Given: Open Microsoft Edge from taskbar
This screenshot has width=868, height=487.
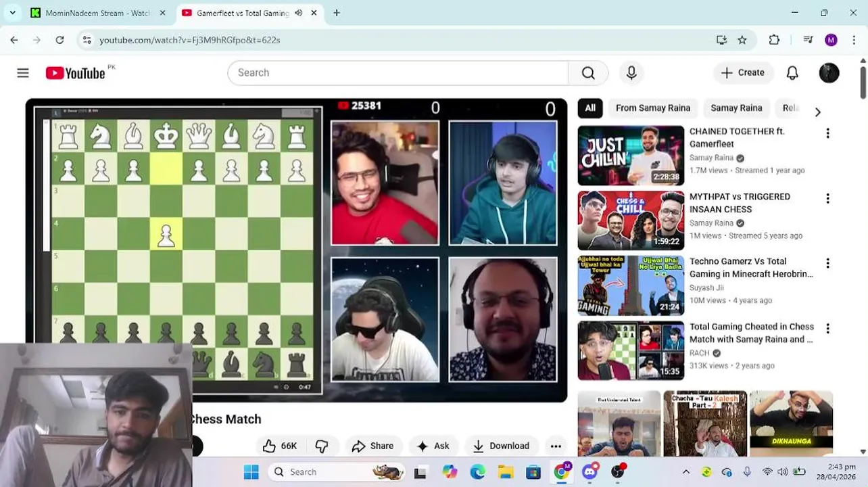Looking at the screenshot, I should pyautogui.click(x=477, y=472).
